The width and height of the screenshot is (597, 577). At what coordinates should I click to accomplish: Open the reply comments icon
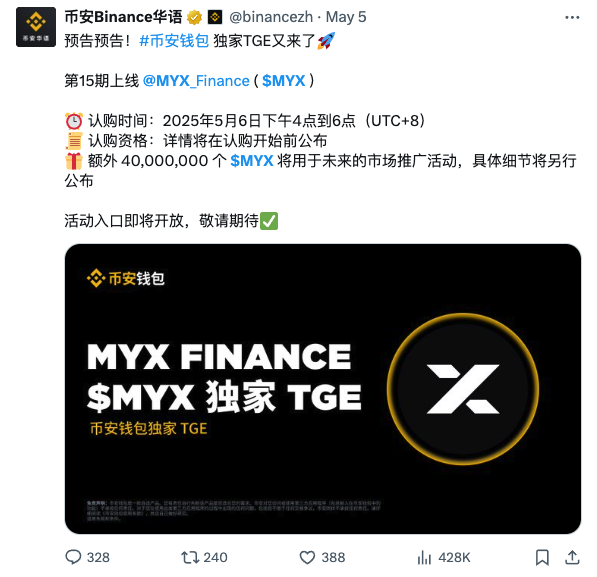[73, 557]
